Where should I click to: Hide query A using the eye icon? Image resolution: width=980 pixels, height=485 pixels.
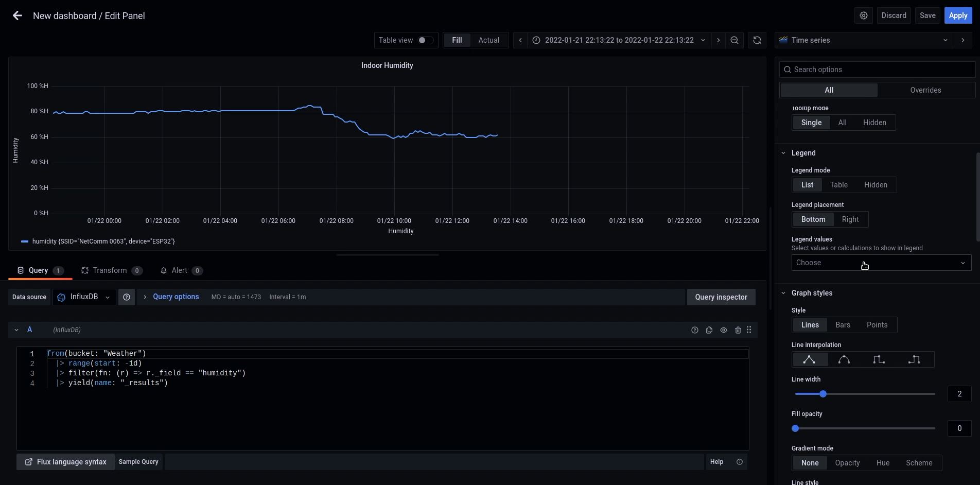coord(724,330)
